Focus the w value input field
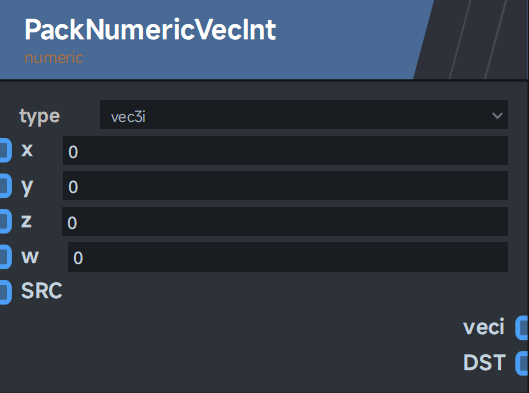This screenshot has width=529, height=393. 288,257
